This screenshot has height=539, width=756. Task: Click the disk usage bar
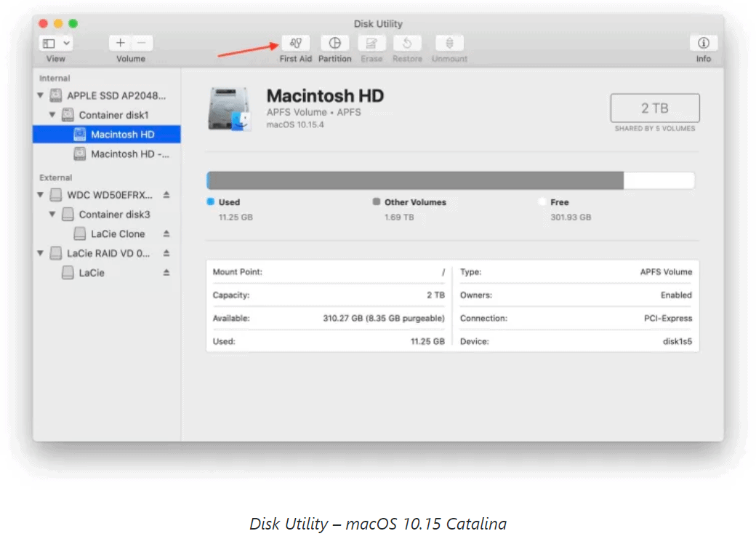(x=451, y=180)
